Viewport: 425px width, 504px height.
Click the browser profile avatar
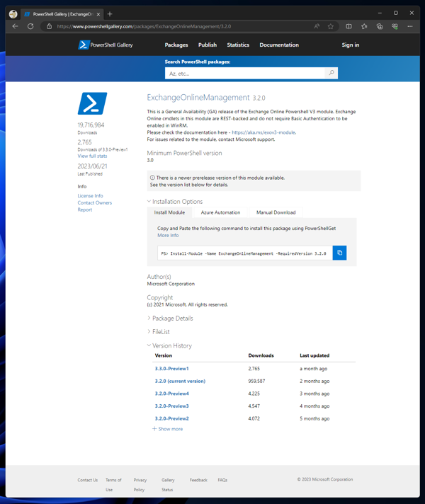point(13,14)
